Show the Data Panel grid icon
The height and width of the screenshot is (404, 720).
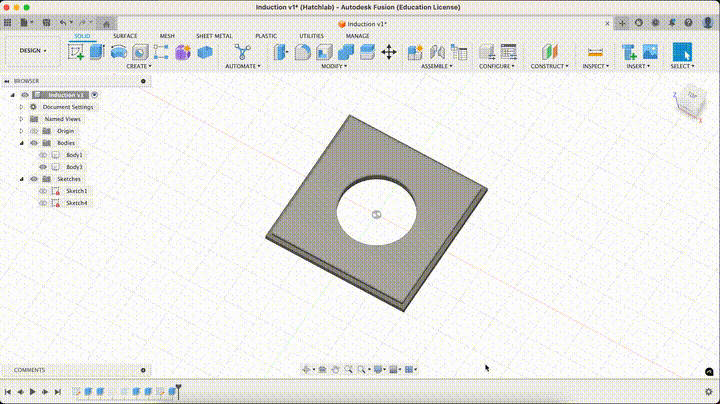pyautogui.click(x=8, y=22)
